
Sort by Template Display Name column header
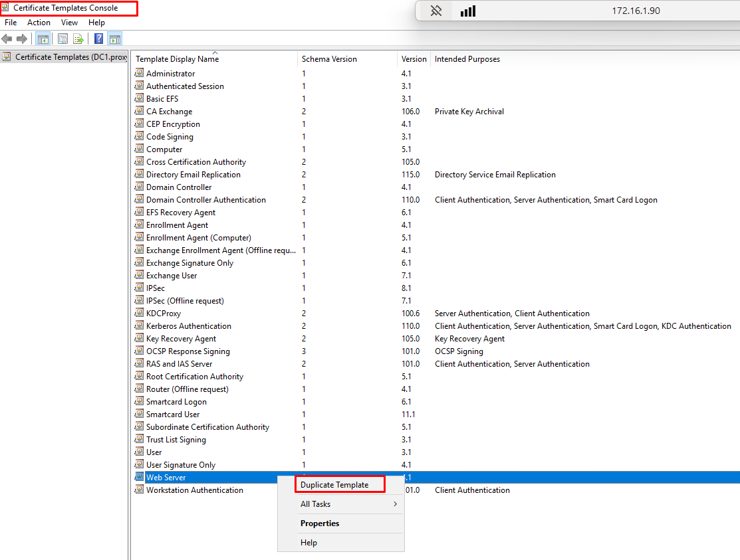tap(215, 59)
